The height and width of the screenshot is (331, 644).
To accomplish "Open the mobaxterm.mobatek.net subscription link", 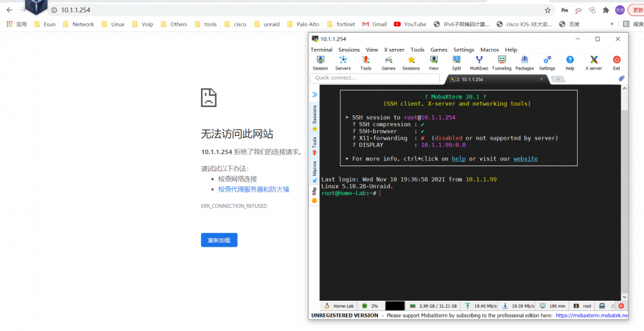I will pos(592,316).
